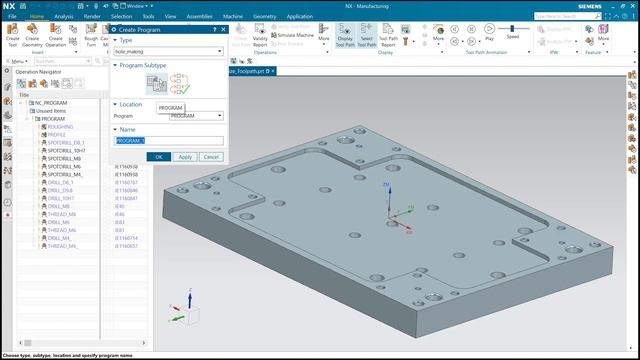Click the animation Speed slider
This screenshot has height=360, width=640.
(513, 29)
